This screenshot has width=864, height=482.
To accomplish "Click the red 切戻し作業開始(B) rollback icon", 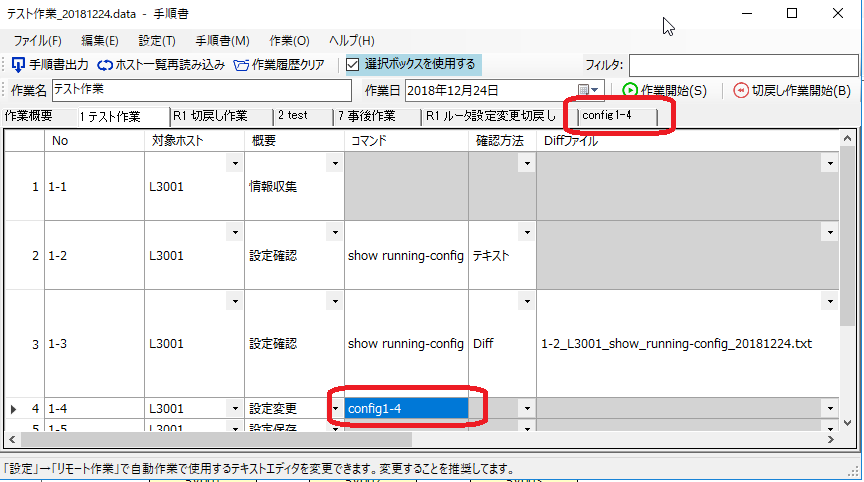I will tap(741, 91).
